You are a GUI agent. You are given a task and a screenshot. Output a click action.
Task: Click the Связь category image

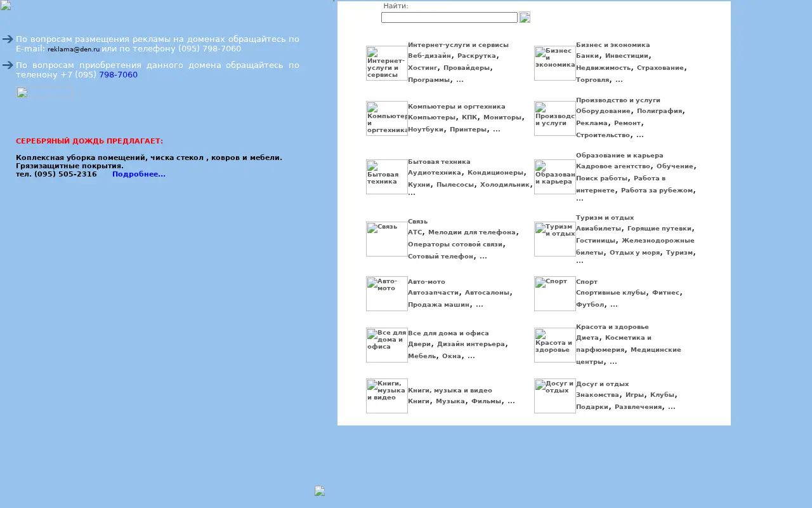click(387, 239)
